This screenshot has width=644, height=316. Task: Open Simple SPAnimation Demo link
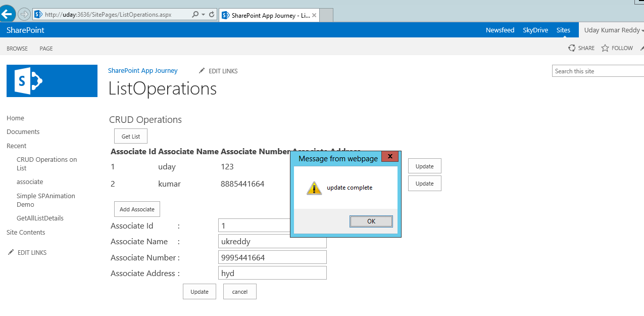click(x=46, y=200)
